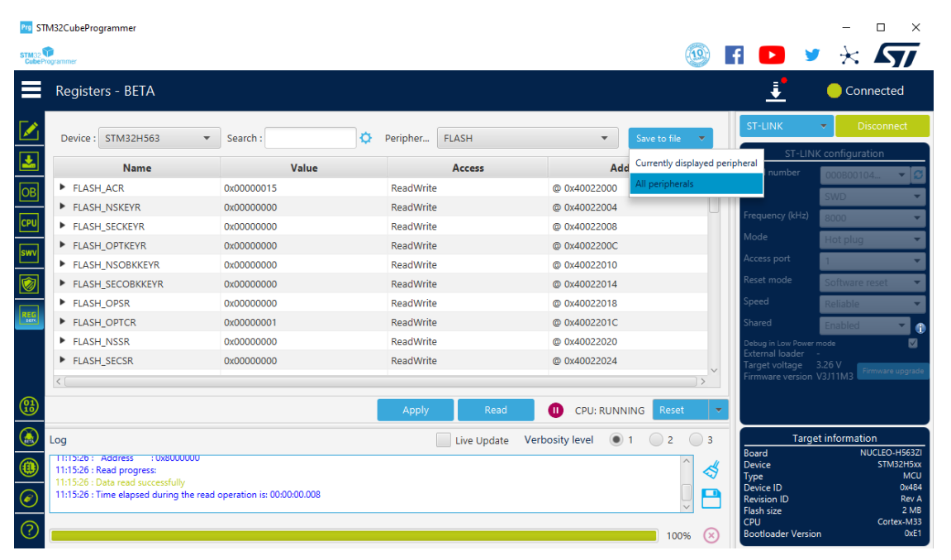
Task: Open the Save to file dropdown arrow
Action: (x=701, y=138)
